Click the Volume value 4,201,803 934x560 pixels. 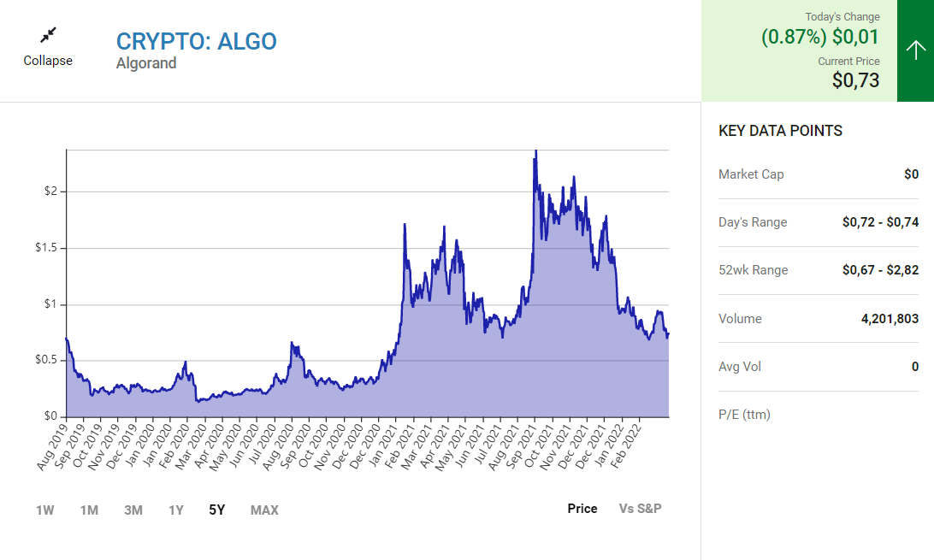[890, 319]
